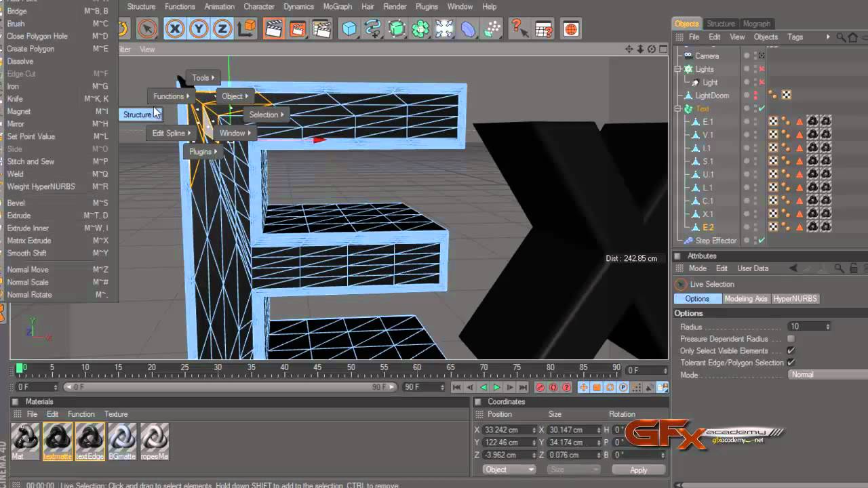Switch to the Modeling Axis tab
Screen dimensions: 868x488
tap(746, 299)
